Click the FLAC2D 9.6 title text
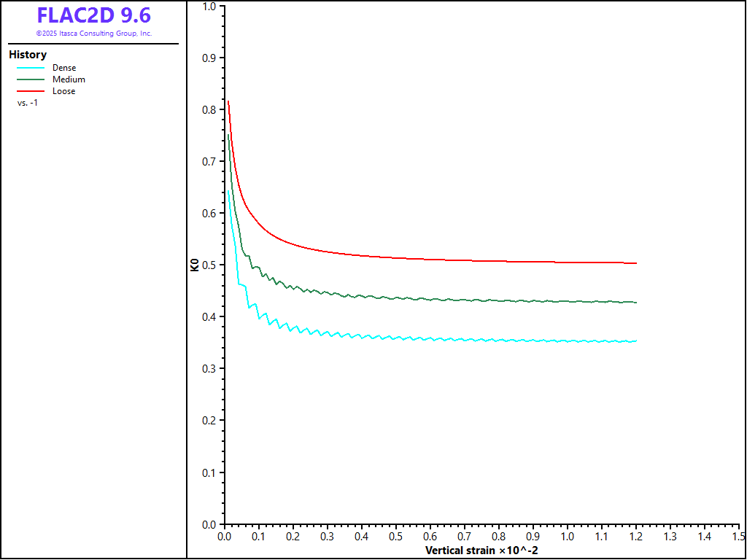Screen dimensions: 747x560 pyautogui.click(x=94, y=15)
